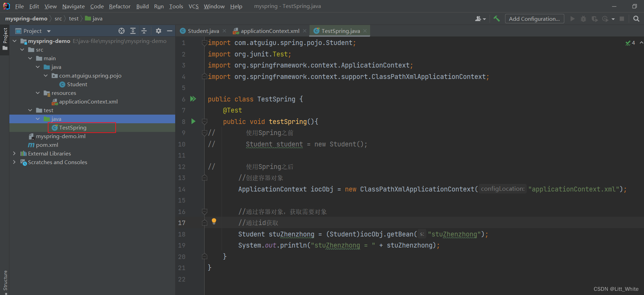Click the locate file crosshair icon
This screenshot has height=295, width=644.
click(x=122, y=31)
